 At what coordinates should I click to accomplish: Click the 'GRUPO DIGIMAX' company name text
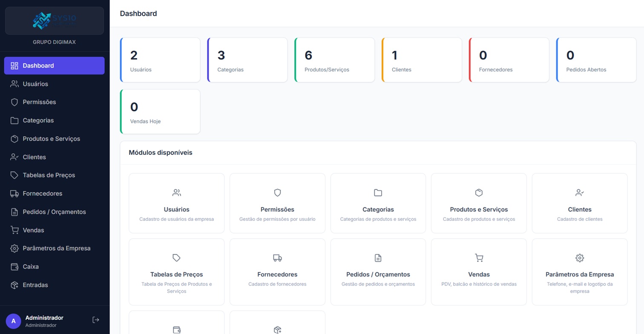pyautogui.click(x=54, y=42)
